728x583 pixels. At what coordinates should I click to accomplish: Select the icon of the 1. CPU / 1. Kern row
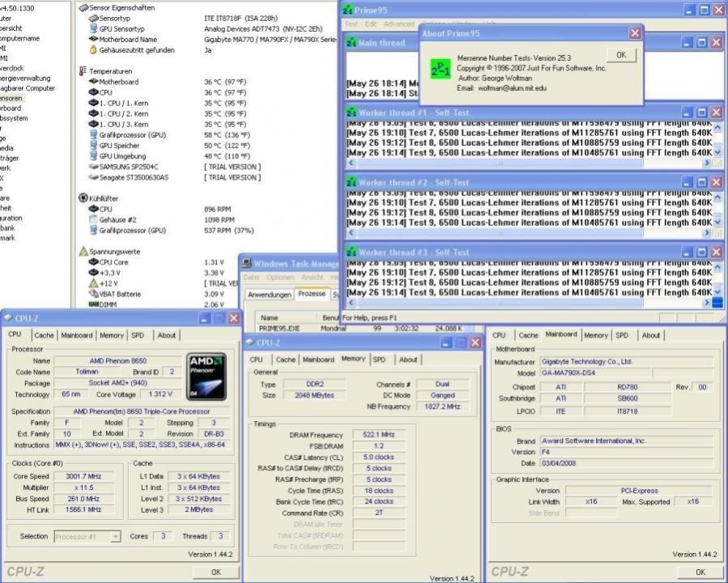[x=93, y=103]
